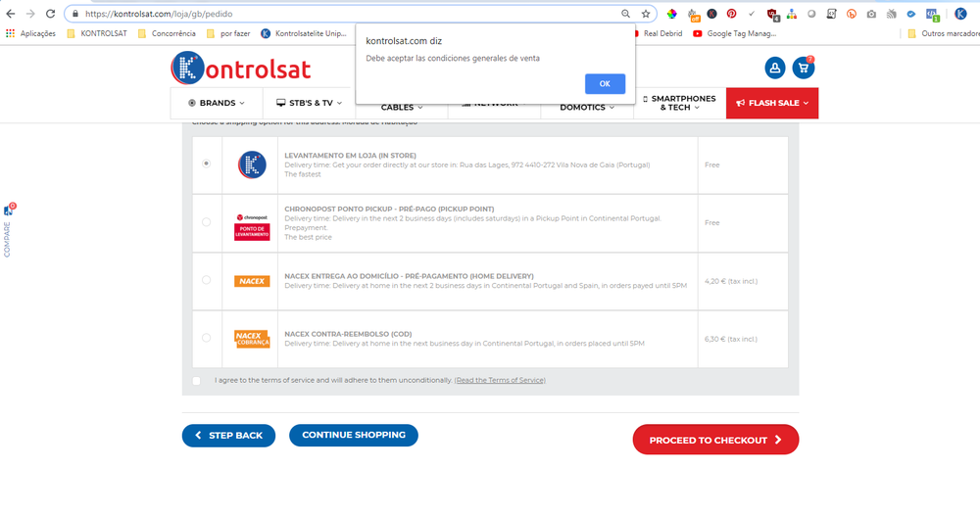Open Read the Terms of Service link
This screenshot has height=515, width=980.
(500, 380)
